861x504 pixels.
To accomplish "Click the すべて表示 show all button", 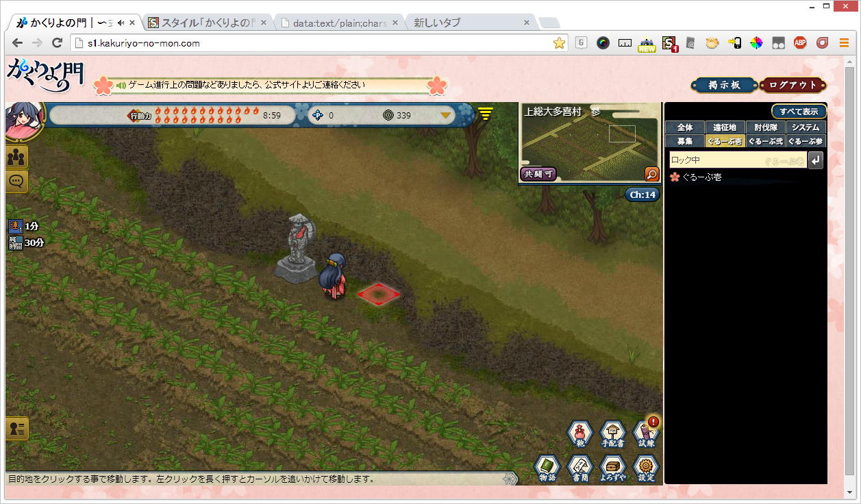I will pyautogui.click(x=799, y=112).
